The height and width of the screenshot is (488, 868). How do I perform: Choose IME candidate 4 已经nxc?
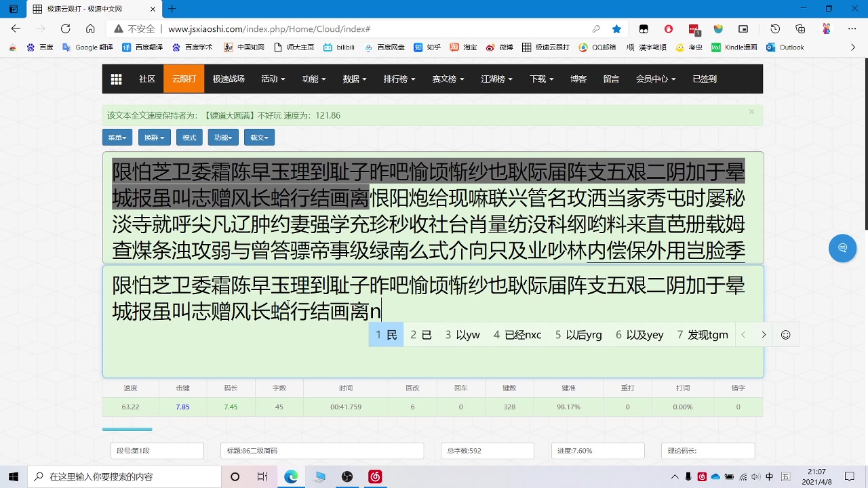[x=517, y=335]
